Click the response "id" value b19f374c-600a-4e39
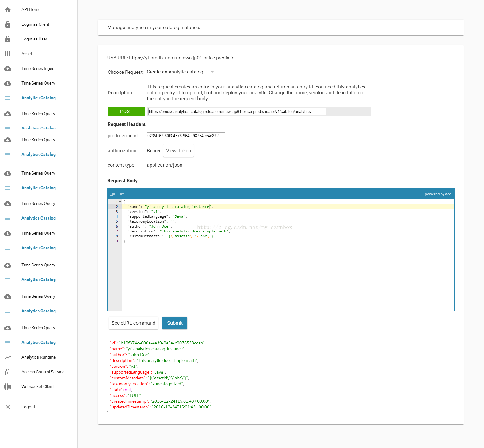 click(x=162, y=343)
